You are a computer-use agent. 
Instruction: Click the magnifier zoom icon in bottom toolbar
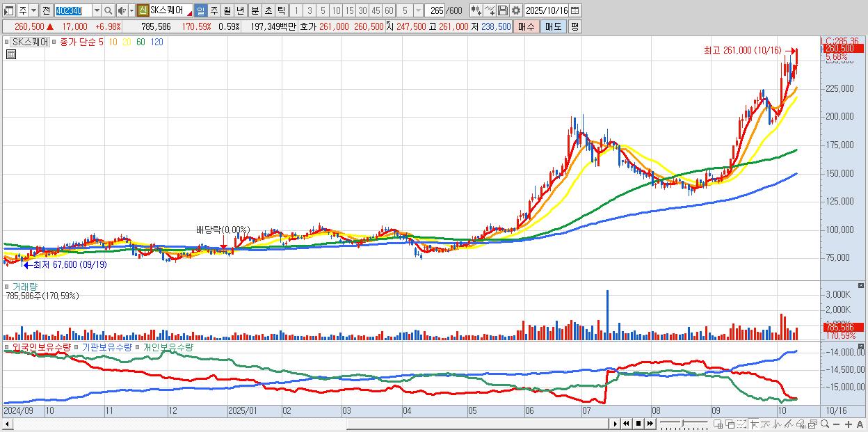click(x=825, y=424)
